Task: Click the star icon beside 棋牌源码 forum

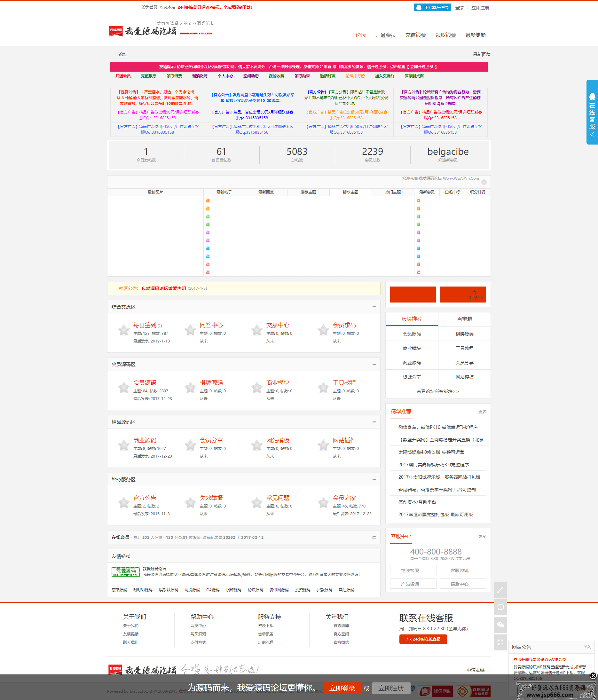Action: [x=190, y=387]
